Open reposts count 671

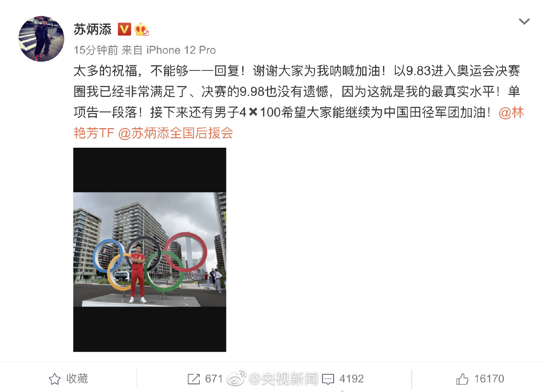click(x=214, y=379)
